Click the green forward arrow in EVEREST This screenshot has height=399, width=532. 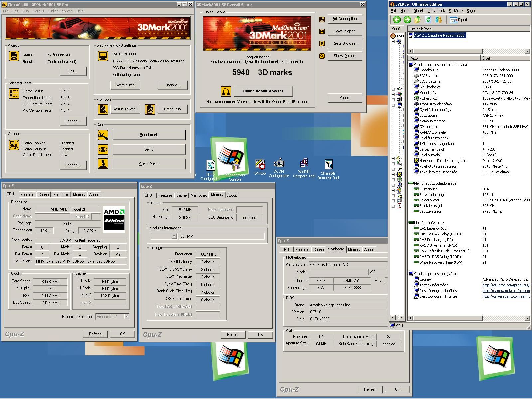(x=407, y=20)
